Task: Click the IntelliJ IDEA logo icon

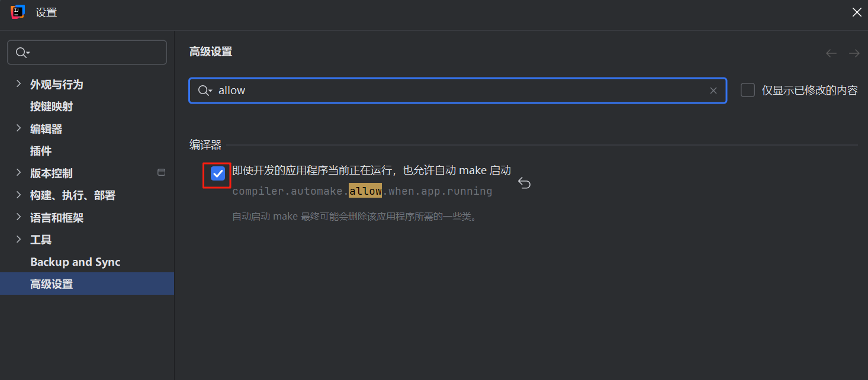Action: (17, 12)
